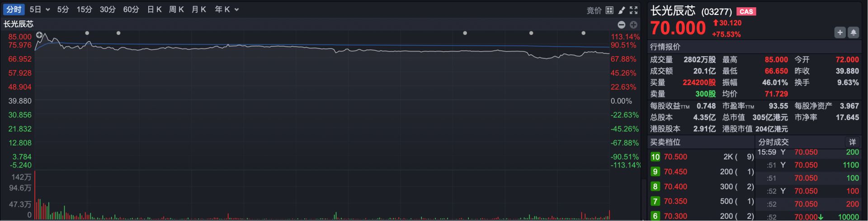Image resolution: width=868 pixels, height=221 pixels.
Task: Select the 5日 chart period
Action: coord(35,10)
